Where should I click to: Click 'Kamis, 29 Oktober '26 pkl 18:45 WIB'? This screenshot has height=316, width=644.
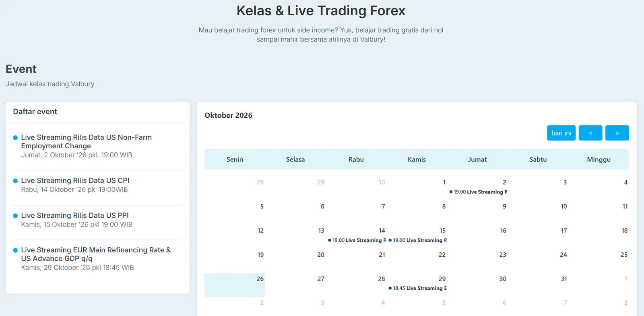click(x=78, y=268)
